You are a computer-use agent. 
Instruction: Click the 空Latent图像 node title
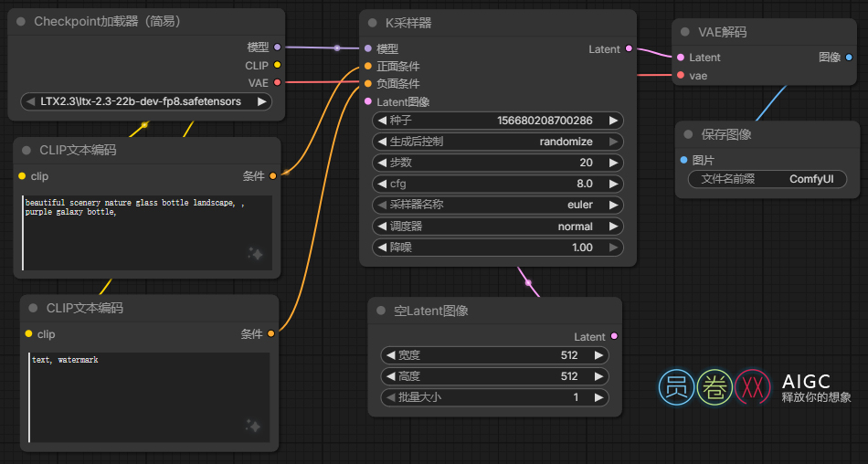tap(430, 311)
